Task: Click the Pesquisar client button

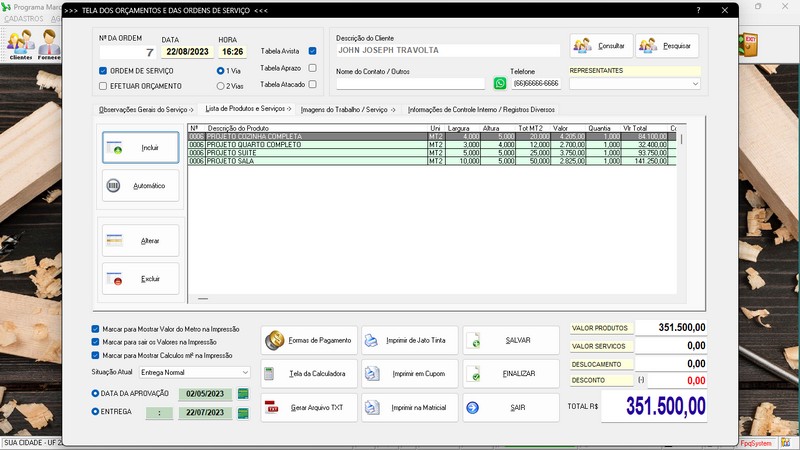Action: coord(667,46)
